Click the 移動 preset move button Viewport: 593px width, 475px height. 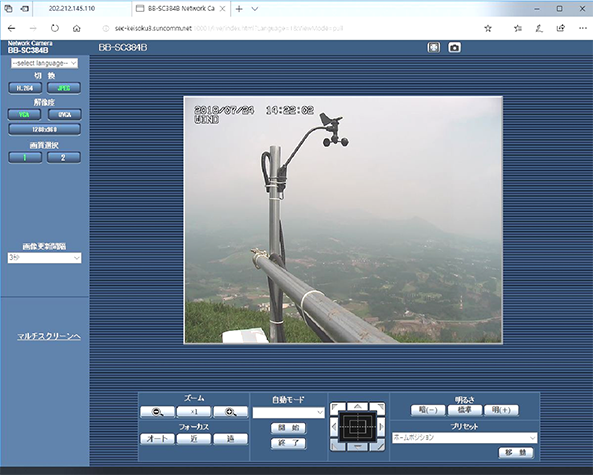(516, 453)
